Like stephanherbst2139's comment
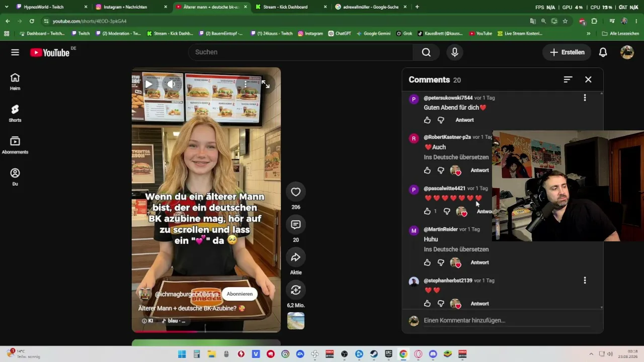Screen dimensions: 644x362 pos(427,304)
